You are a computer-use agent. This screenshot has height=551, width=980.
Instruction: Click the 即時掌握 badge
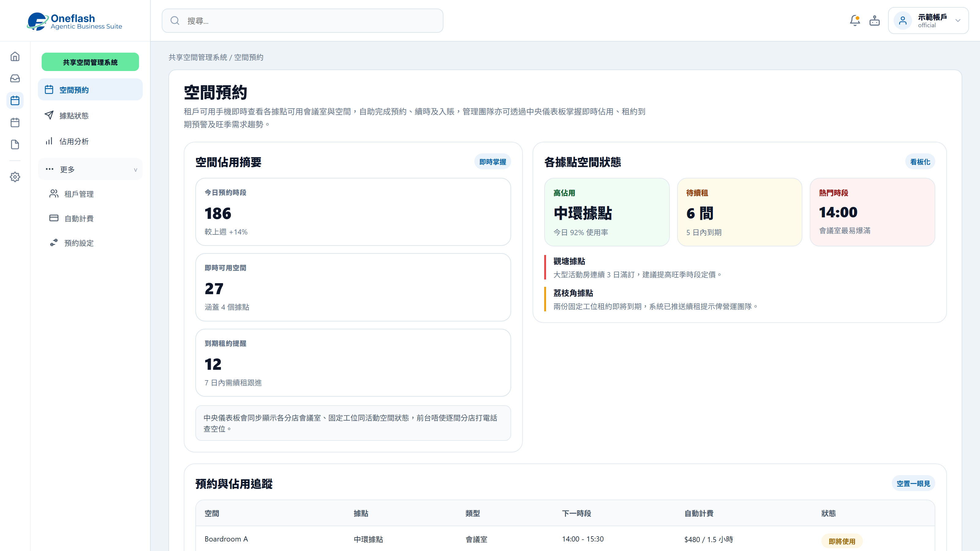tap(492, 162)
